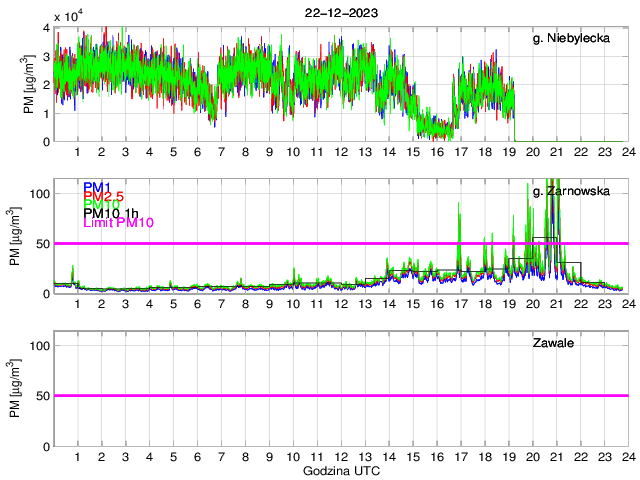
Task: Select the black PM10 1h legend entry
Action: [x=112, y=213]
